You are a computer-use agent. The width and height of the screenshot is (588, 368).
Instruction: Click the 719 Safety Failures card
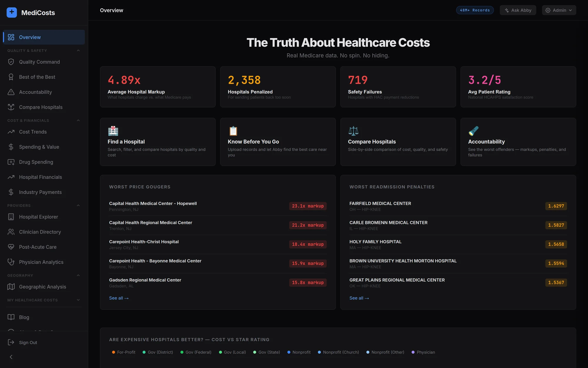pyautogui.click(x=398, y=87)
